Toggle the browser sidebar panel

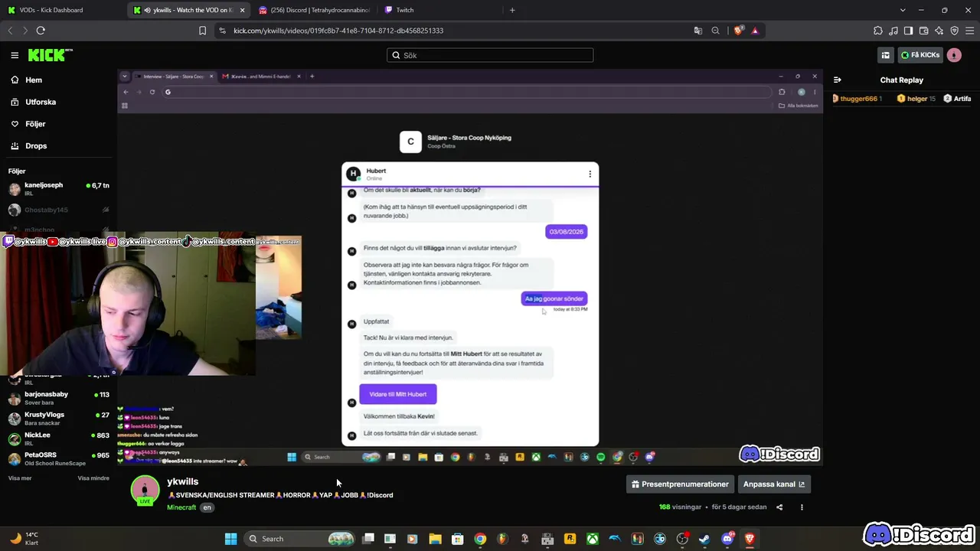point(909,31)
